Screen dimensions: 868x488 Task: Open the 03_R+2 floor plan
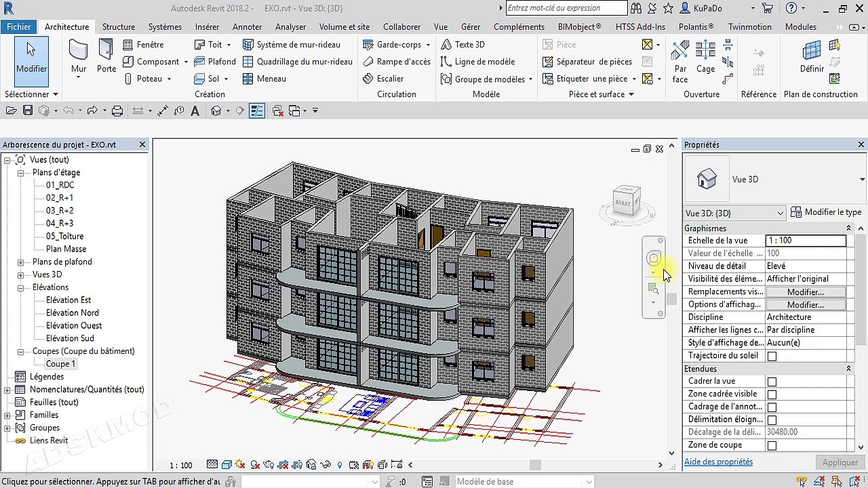pyautogui.click(x=60, y=211)
